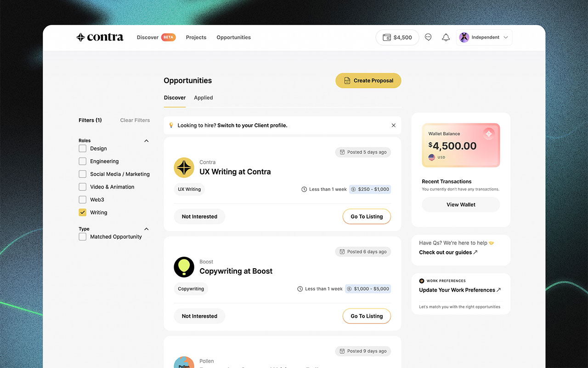Go To Listing for Copywriting at Boost
Screen dimensions: 588x368
(x=367, y=316)
